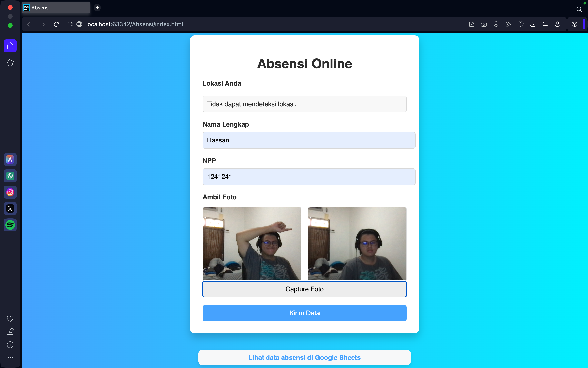The image size is (588, 368).
Task: Open Spotify sidebar icon
Action: coord(10,225)
